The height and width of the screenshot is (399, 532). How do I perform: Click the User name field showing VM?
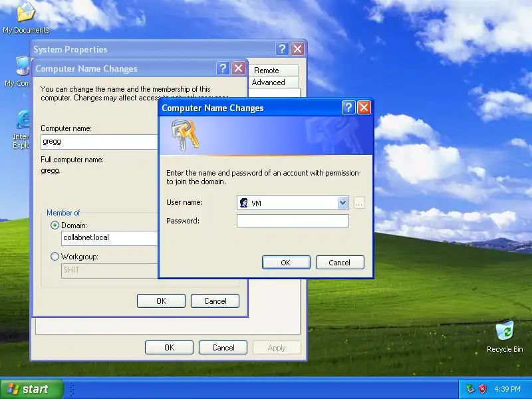tap(293, 203)
